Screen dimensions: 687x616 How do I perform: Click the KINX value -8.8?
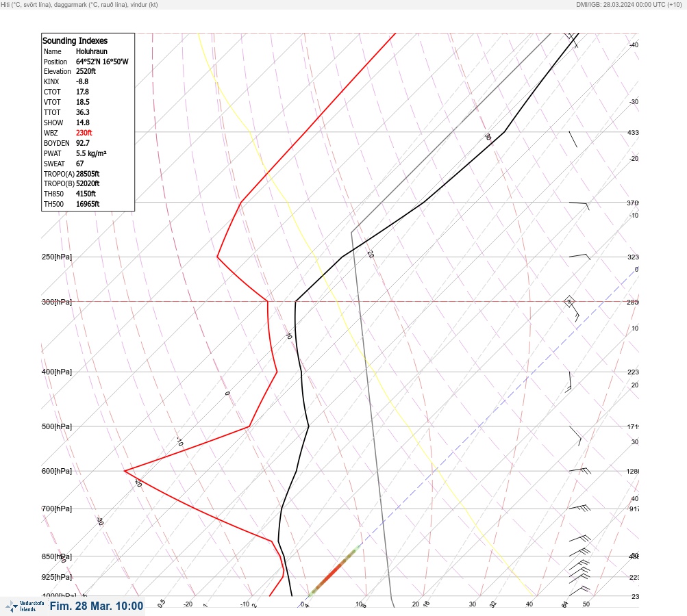tap(82, 81)
